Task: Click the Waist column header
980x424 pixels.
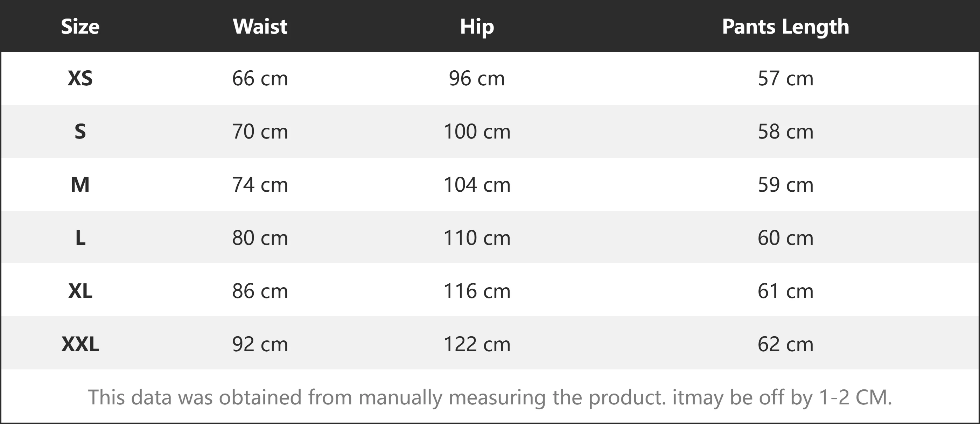Action: click(x=260, y=27)
